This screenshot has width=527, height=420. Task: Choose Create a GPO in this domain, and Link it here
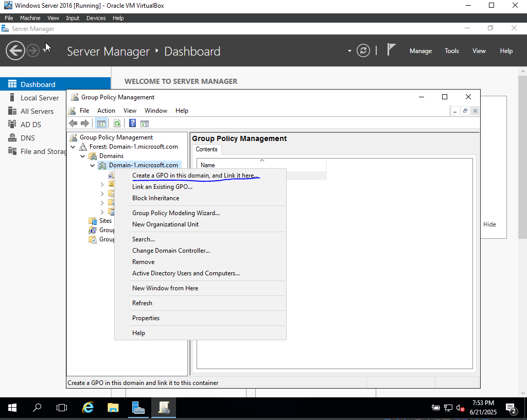200,176
